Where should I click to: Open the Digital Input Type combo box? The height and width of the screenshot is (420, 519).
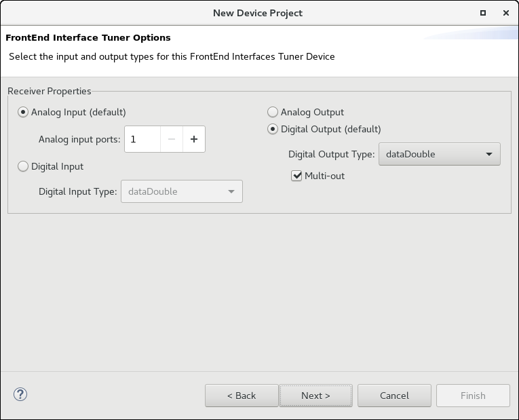181,191
